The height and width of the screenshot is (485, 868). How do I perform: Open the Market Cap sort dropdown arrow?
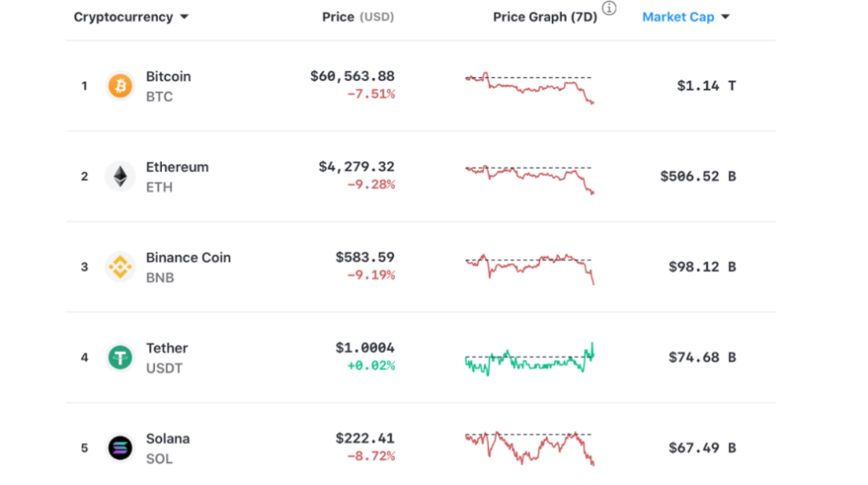tap(726, 17)
